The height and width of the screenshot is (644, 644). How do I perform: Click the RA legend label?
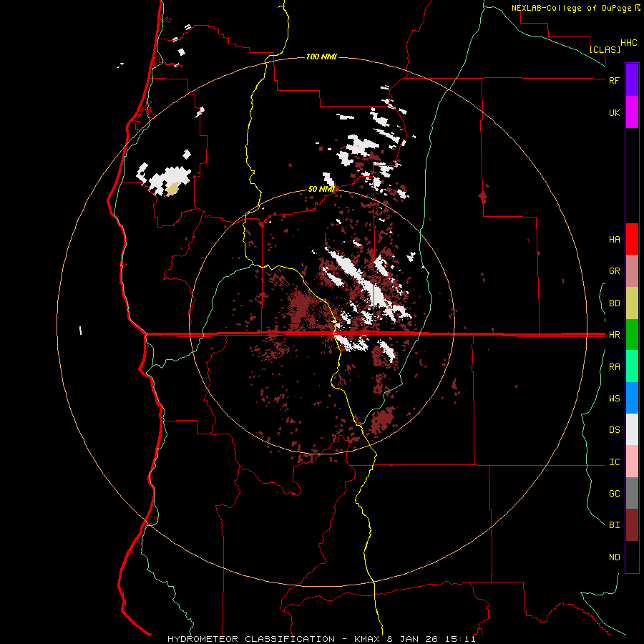[614, 367]
